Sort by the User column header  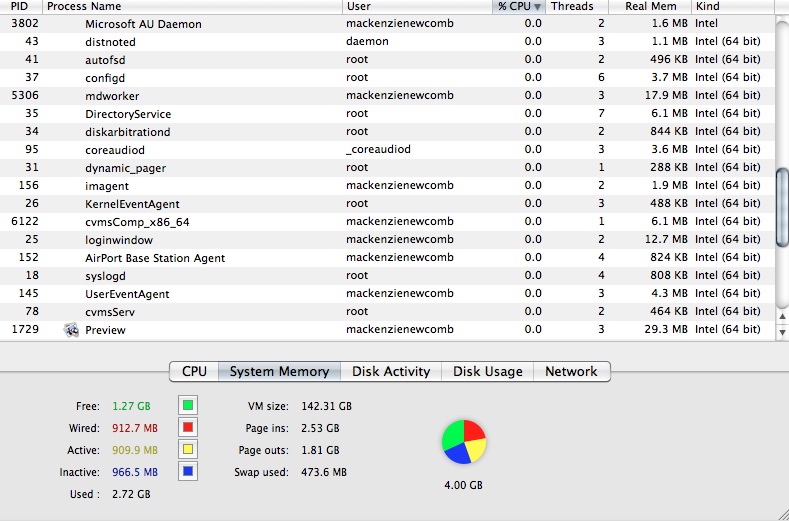point(417,7)
